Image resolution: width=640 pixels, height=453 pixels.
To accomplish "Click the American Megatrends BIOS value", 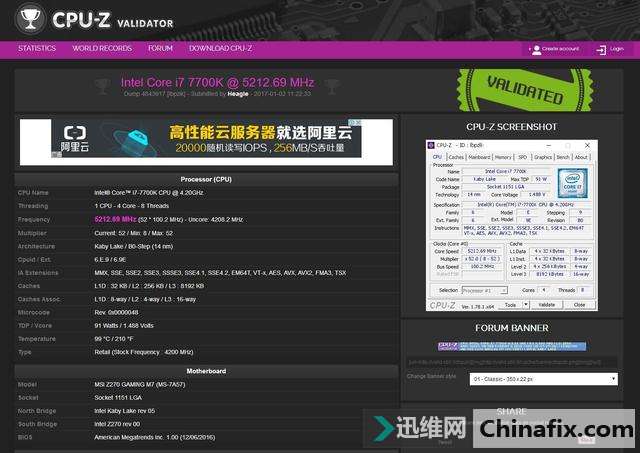I will coord(155,437).
